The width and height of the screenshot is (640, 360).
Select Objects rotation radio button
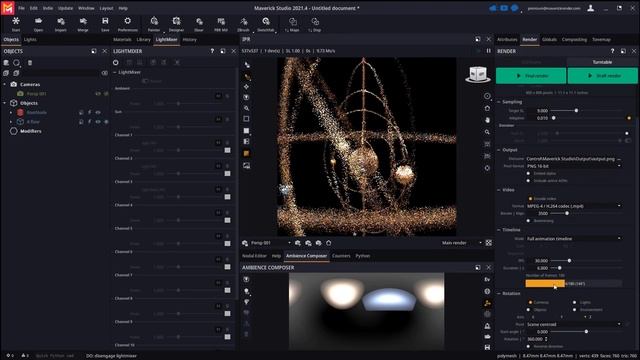pyautogui.click(x=529, y=310)
